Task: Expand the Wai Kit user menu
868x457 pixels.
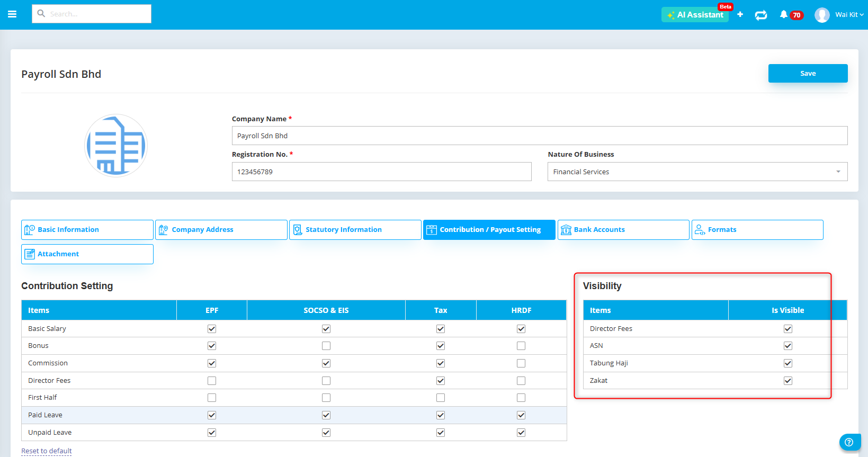Action: click(x=849, y=14)
